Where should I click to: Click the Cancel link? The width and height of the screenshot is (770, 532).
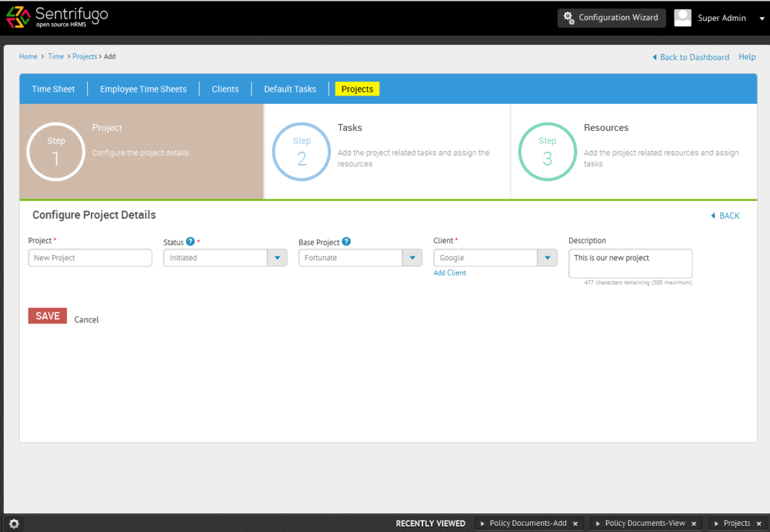[87, 320]
